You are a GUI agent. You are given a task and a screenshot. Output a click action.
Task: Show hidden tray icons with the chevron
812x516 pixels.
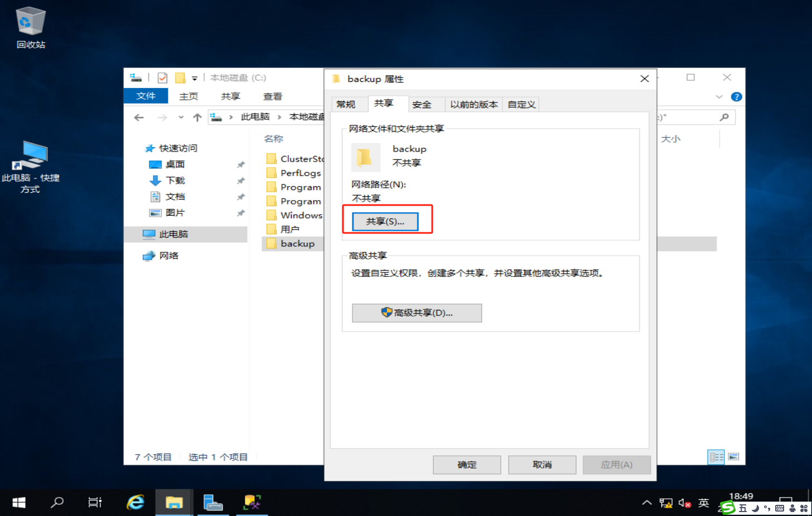click(647, 503)
